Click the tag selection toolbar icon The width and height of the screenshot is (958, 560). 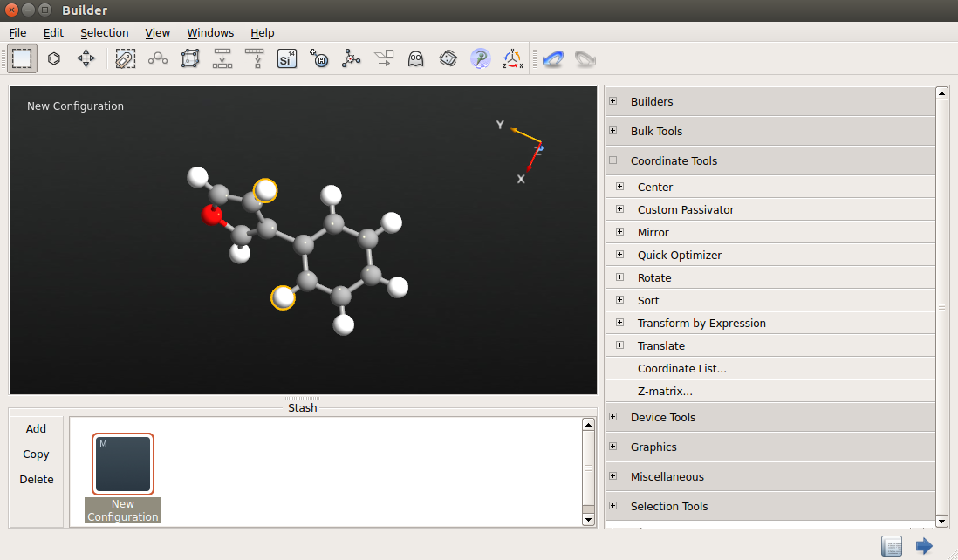(126, 58)
